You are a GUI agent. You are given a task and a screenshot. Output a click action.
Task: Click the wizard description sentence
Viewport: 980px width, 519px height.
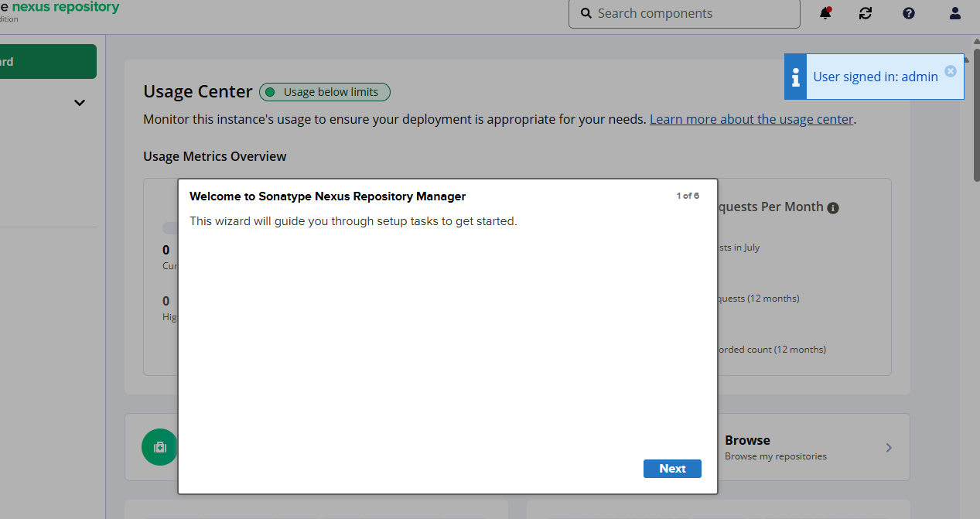353,221
